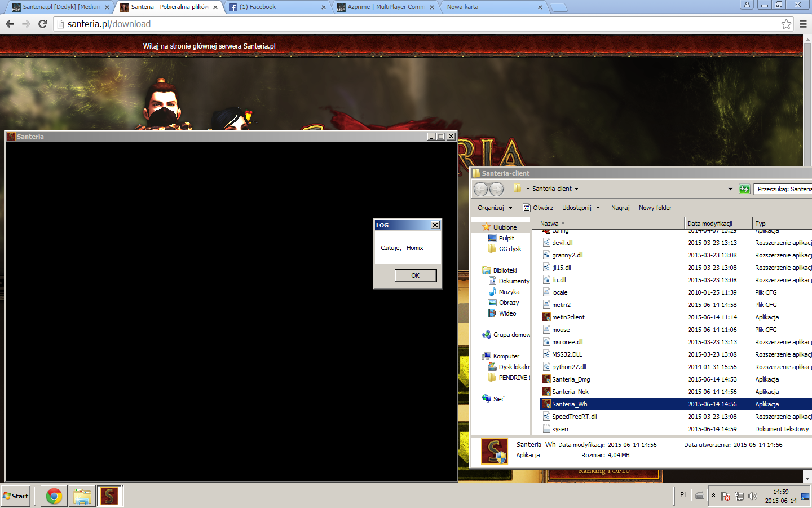Click Explorer folder icon on taskbar

82,496
